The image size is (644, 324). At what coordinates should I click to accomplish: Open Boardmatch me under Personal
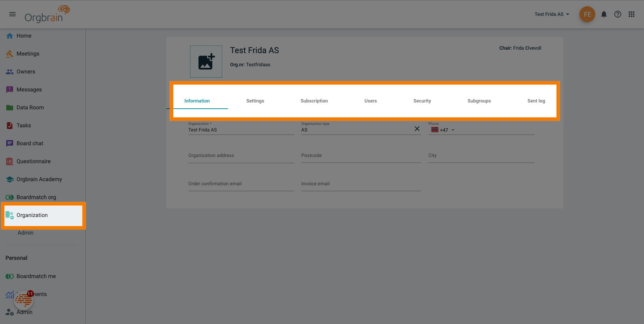tap(36, 276)
